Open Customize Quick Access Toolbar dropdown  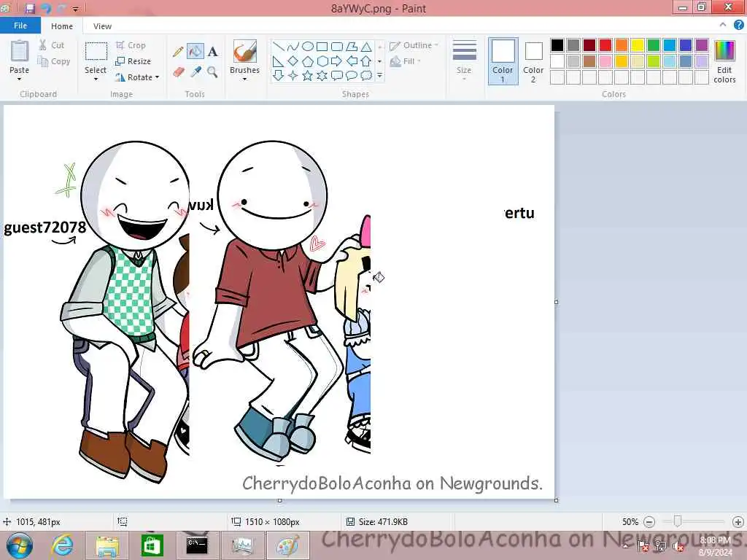pos(76,9)
